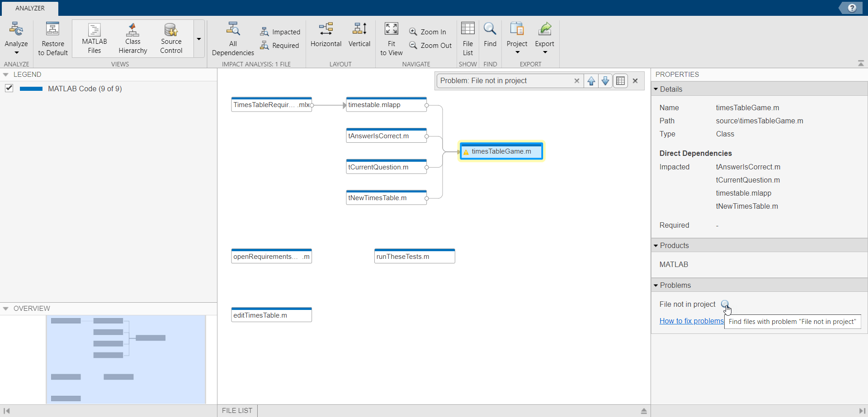
Task: Apply Vertical graph layout
Action: click(359, 35)
